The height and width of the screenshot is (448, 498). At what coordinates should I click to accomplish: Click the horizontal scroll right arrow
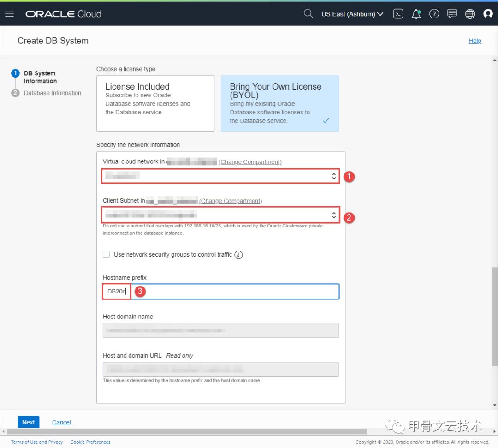tap(494, 431)
